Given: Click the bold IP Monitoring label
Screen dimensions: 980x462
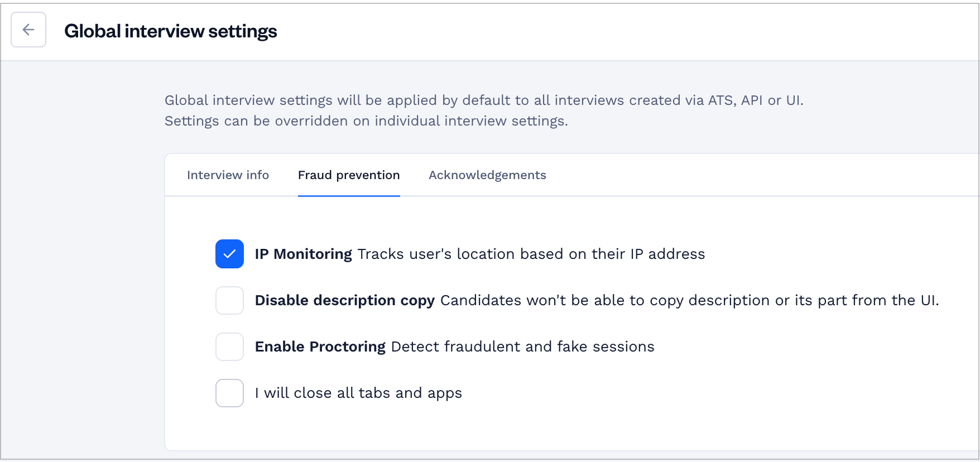Looking at the screenshot, I should [x=303, y=254].
